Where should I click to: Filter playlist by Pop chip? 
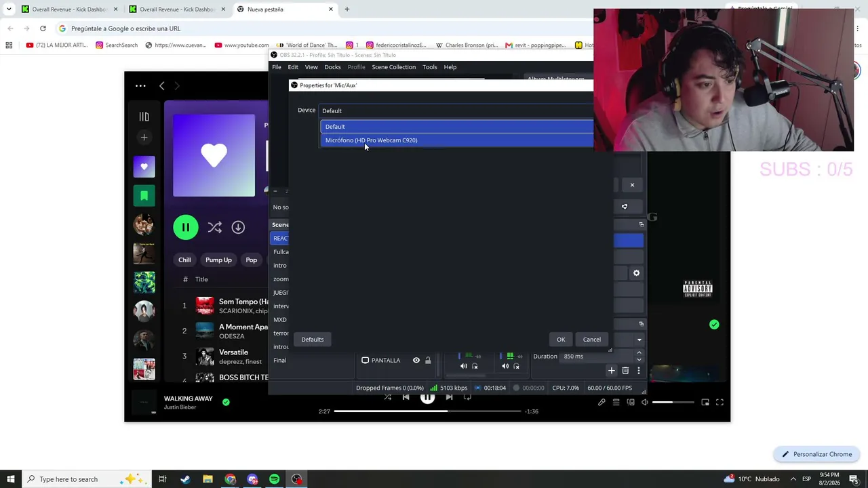[252, 260]
